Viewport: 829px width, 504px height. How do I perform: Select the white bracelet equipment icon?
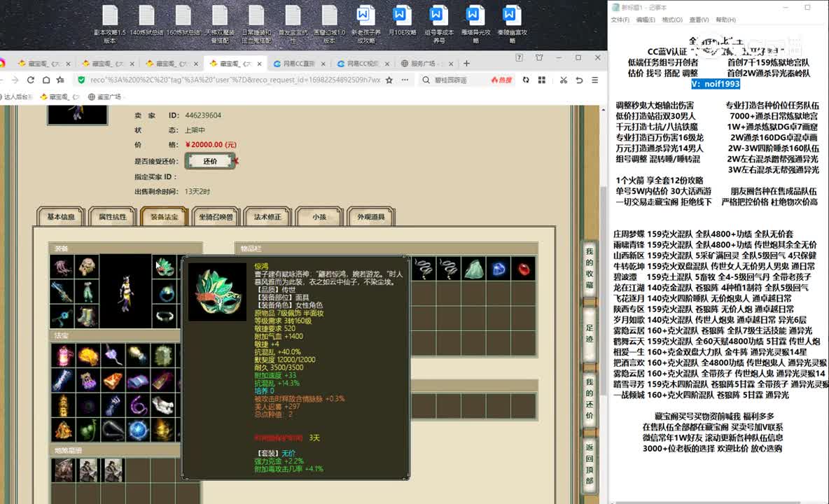165,316
